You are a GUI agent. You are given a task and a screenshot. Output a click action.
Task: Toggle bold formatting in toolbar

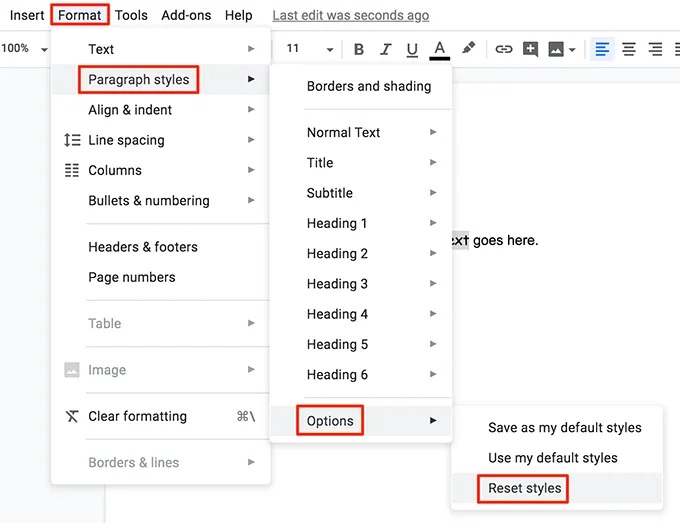pos(359,49)
